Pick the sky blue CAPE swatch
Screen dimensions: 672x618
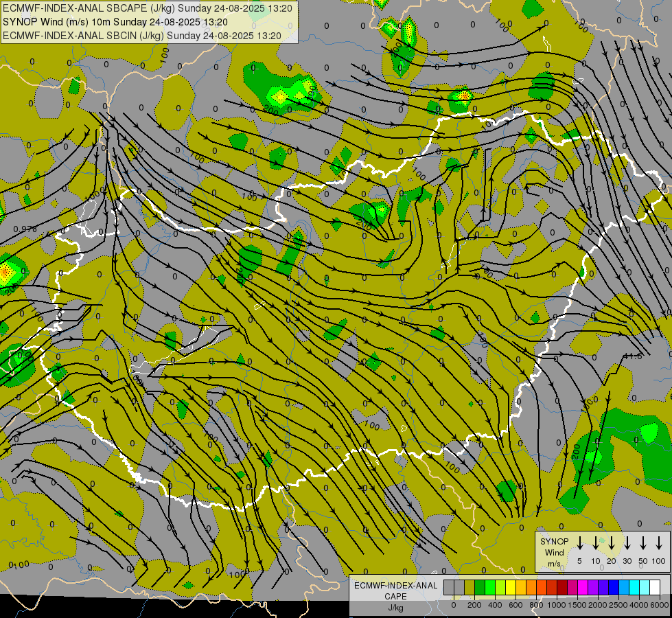pos(625,587)
